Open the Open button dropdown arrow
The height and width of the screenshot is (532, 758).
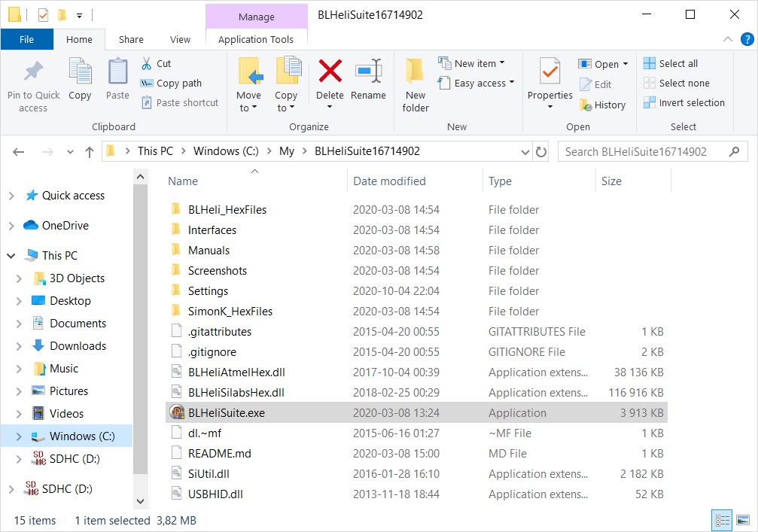tap(626, 64)
